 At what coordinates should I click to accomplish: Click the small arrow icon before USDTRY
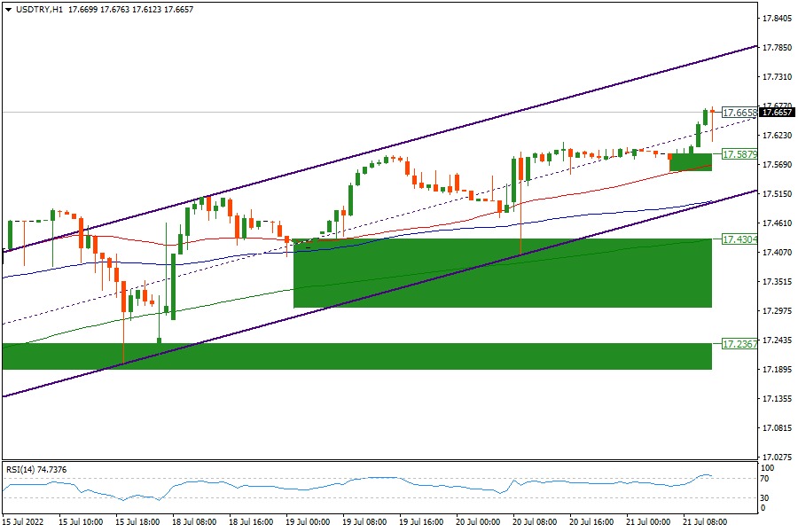(8, 9)
